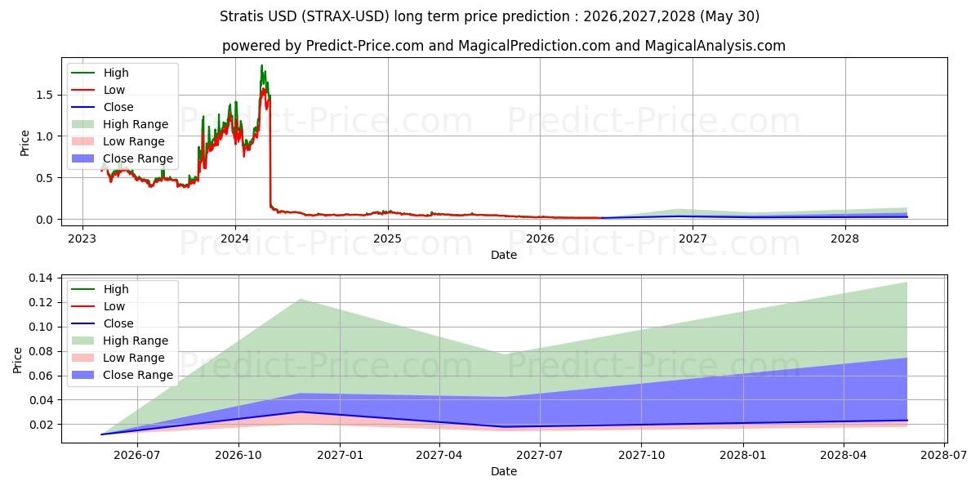
Task: Click the green High legend line in top chart
Action: tap(85, 73)
